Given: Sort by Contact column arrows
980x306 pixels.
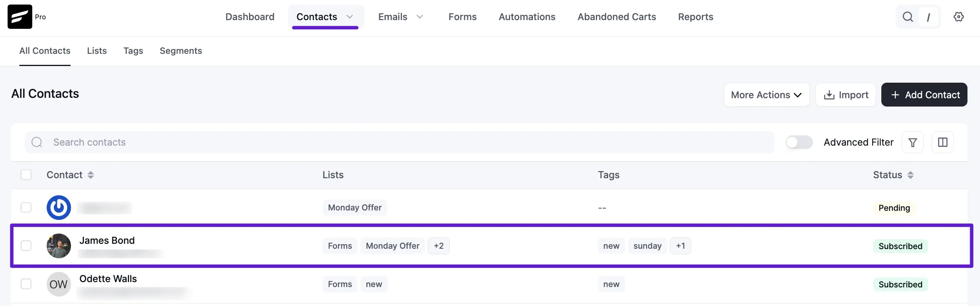Looking at the screenshot, I should point(91,175).
